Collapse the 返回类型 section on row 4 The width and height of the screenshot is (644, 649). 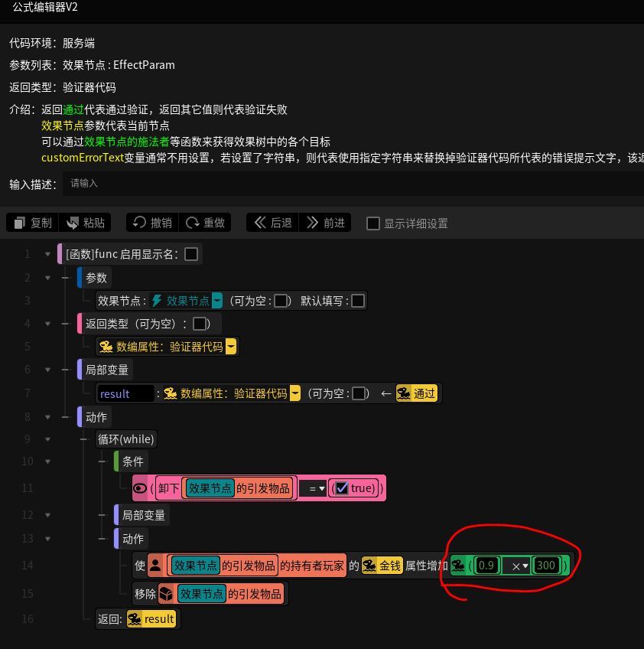pyautogui.click(x=47, y=324)
